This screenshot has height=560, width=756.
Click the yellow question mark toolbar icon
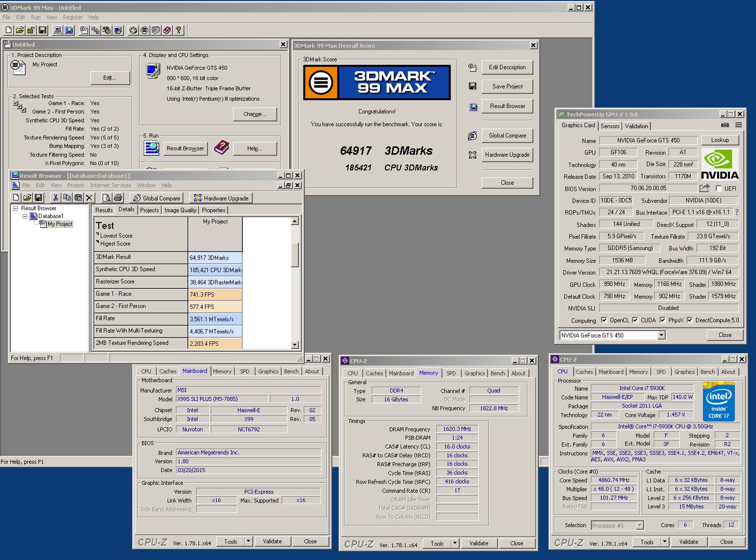(x=178, y=30)
